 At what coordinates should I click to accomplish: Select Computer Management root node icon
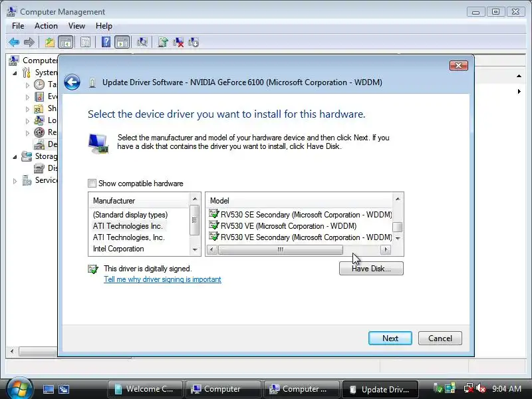tap(13, 61)
